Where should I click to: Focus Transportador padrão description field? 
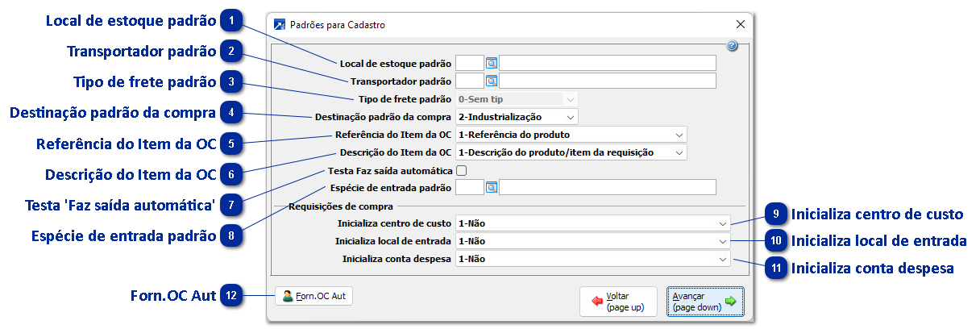coord(608,81)
